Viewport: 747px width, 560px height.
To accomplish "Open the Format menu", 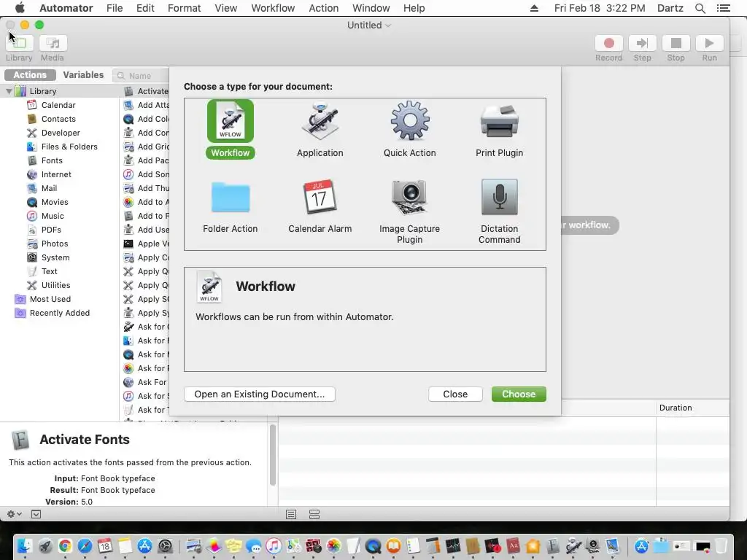I will 184,8.
